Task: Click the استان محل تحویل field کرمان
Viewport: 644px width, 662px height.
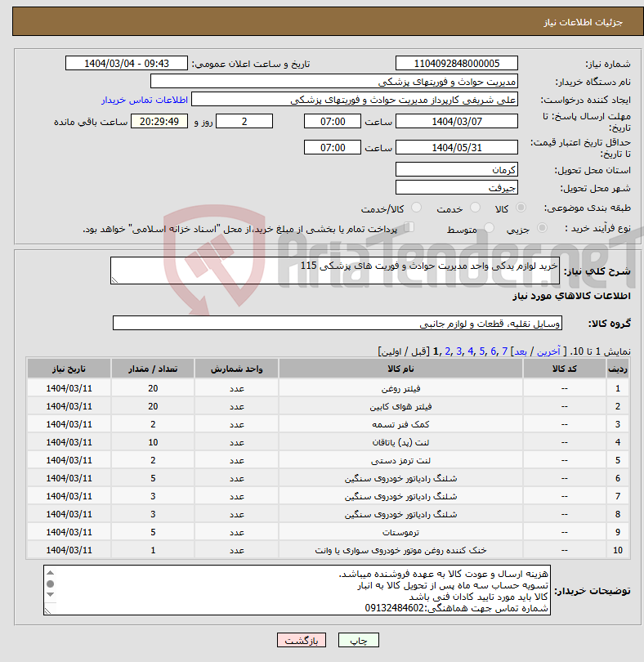Action: [457, 170]
